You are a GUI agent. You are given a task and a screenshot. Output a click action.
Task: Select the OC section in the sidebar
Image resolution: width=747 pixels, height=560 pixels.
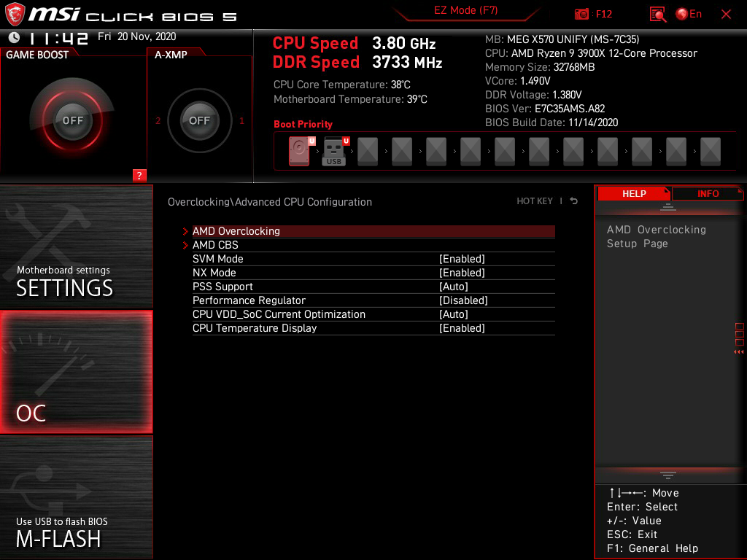click(x=76, y=371)
